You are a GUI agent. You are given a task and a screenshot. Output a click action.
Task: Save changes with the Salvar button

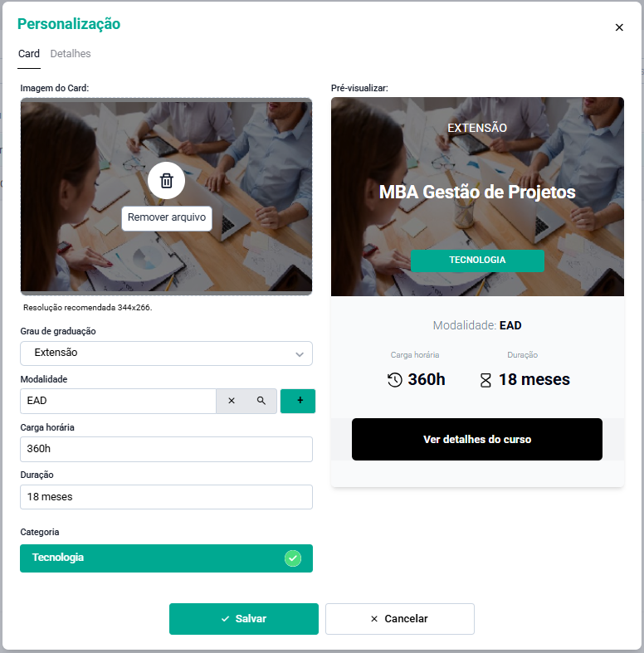point(244,619)
